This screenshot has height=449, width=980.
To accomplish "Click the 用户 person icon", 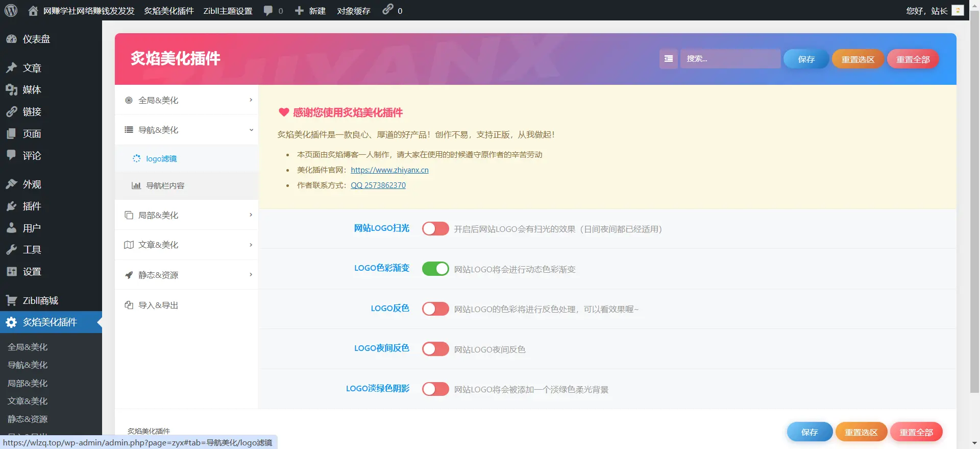I will 11,228.
